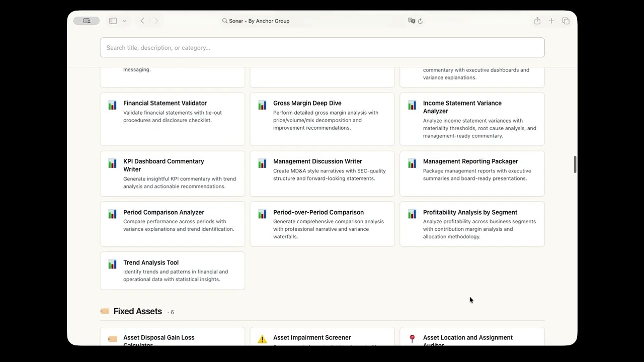
Task: Click the Financial Statement Validator chart icon
Action: (112, 105)
